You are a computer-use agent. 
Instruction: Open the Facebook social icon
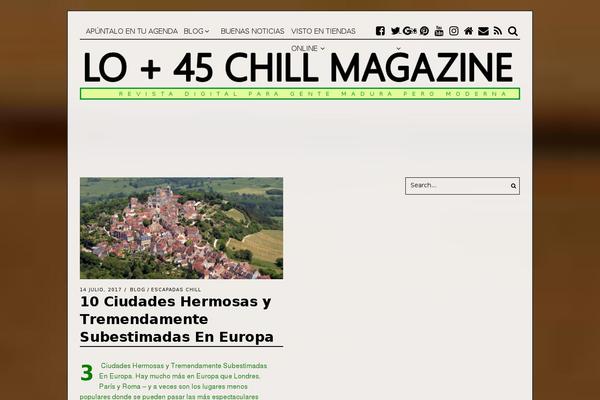click(x=380, y=31)
